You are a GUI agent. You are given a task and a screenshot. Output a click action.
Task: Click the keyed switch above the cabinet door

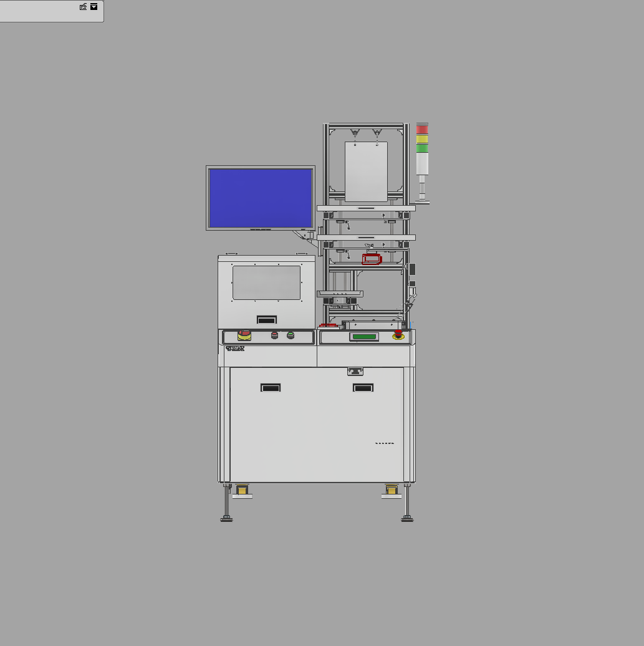[355, 372]
